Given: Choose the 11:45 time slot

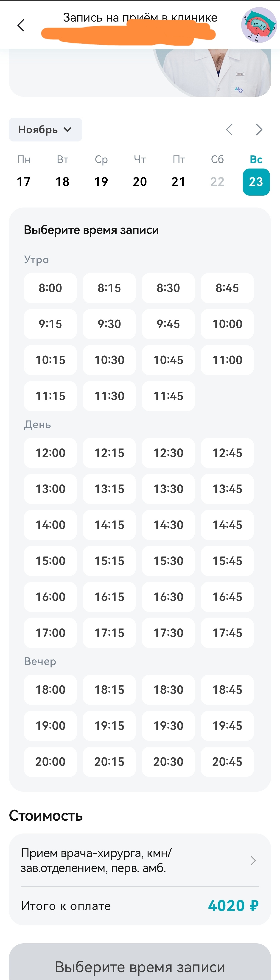Looking at the screenshot, I should pos(168,396).
